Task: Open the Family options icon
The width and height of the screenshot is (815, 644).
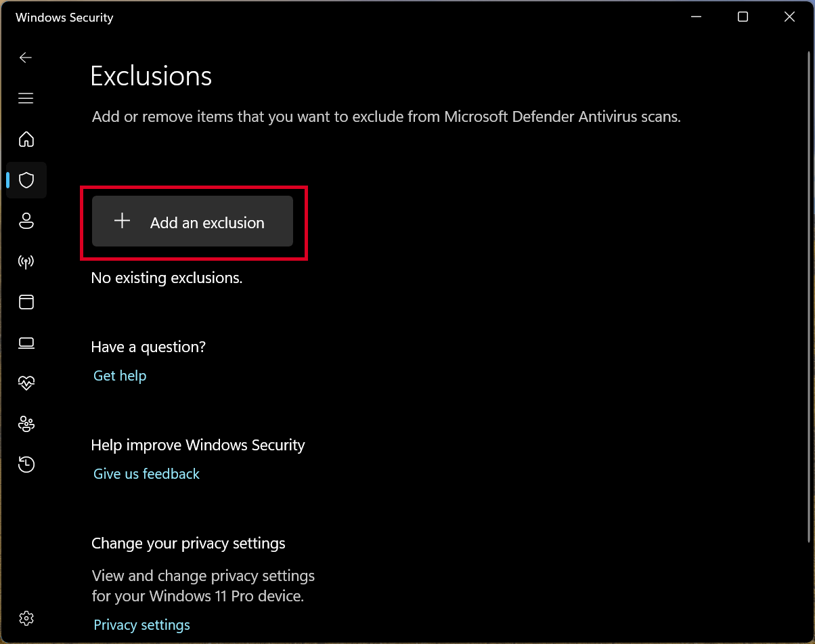Action: click(26, 423)
